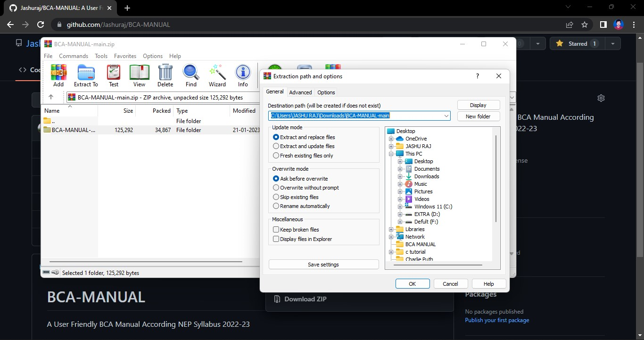This screenshot has height=340, width=644.
Task: Open a new browser tab with plus icon
Action: [127, 8]
